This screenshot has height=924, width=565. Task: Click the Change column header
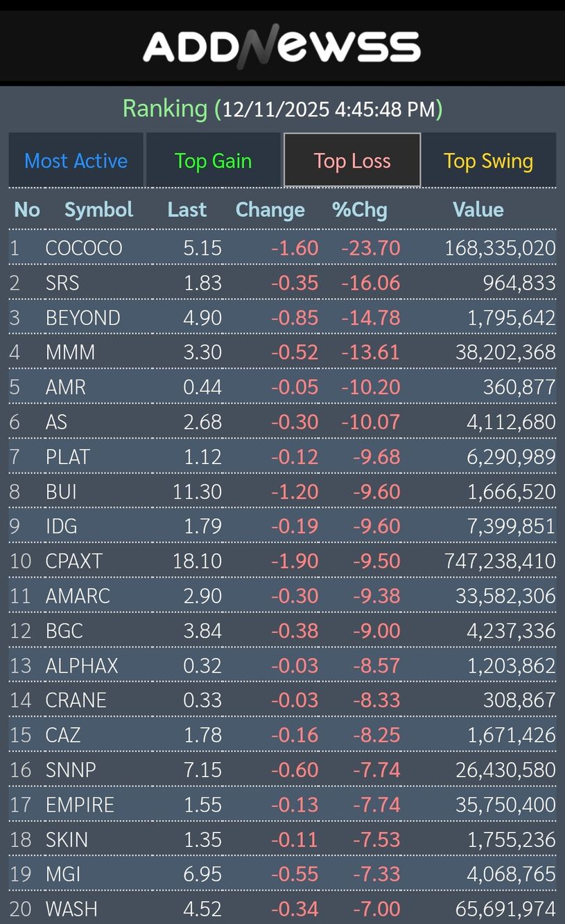tap(270, 209)
